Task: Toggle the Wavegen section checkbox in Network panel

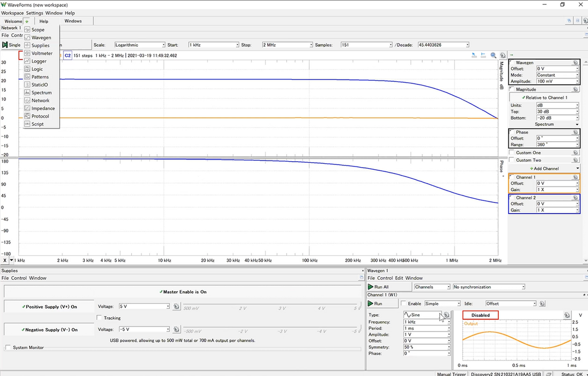Action: (x=512, y=63)
